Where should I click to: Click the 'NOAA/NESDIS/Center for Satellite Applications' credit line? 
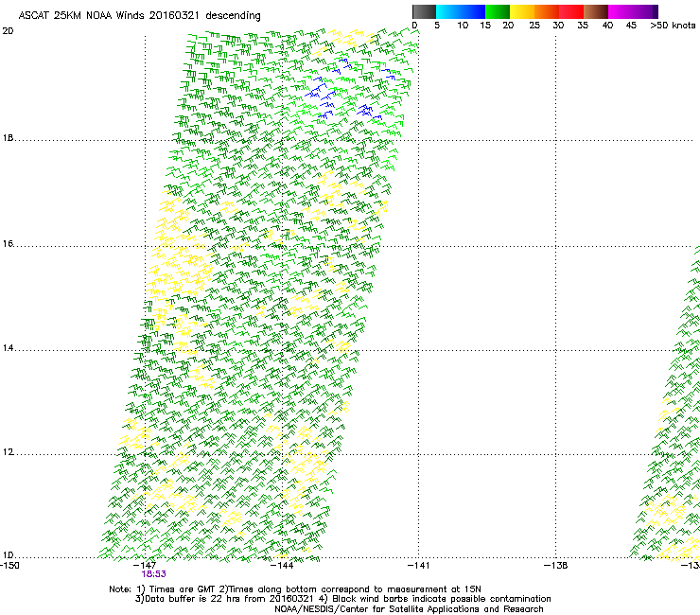(x=409, y=609)
